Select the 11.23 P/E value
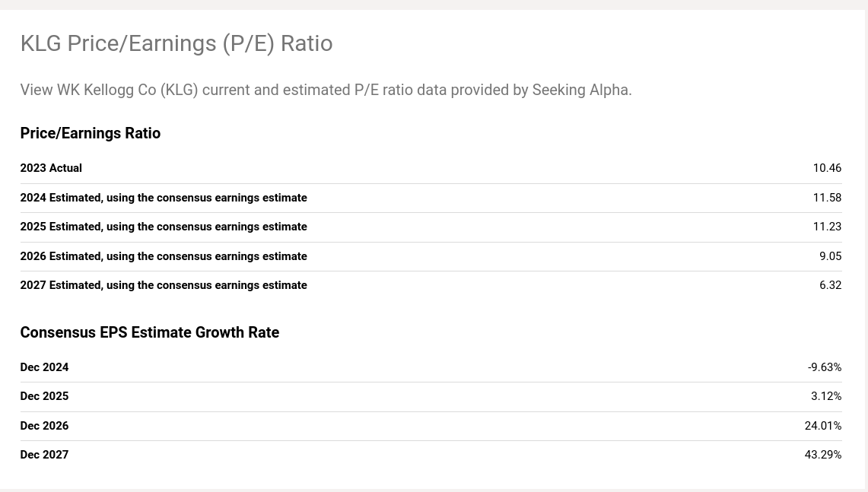 826,227
